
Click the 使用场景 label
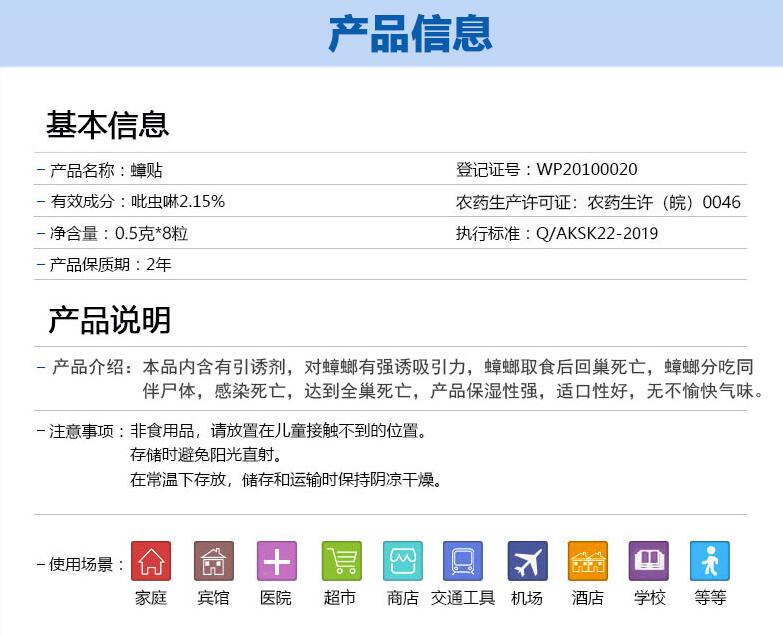(87, 564)
